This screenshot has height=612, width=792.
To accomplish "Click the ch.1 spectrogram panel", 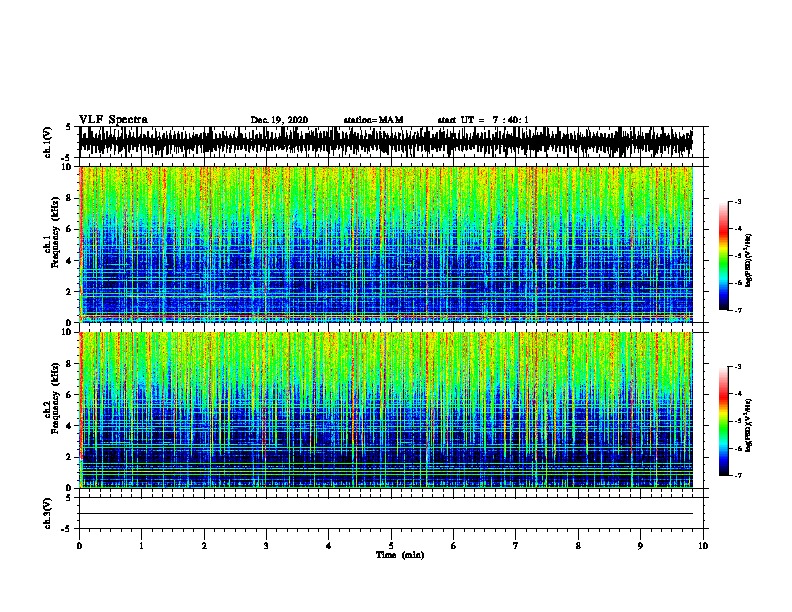I will click(386, 244).
